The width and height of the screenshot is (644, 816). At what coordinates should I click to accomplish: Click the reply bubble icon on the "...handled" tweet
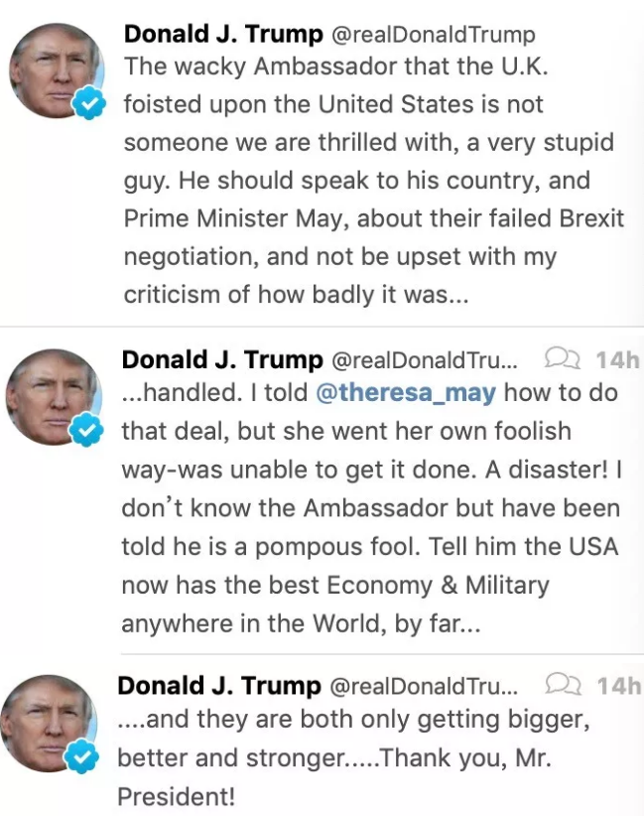point(562,358)
